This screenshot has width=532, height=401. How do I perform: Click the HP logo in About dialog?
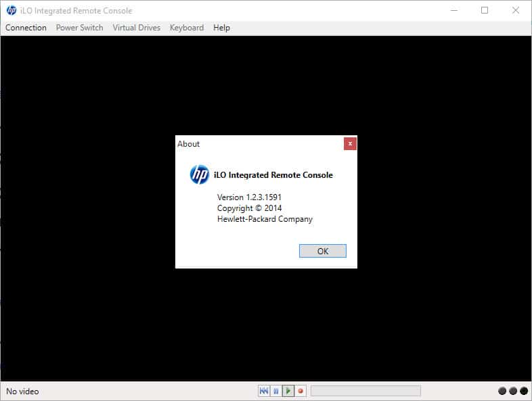(x=200, y=174)
